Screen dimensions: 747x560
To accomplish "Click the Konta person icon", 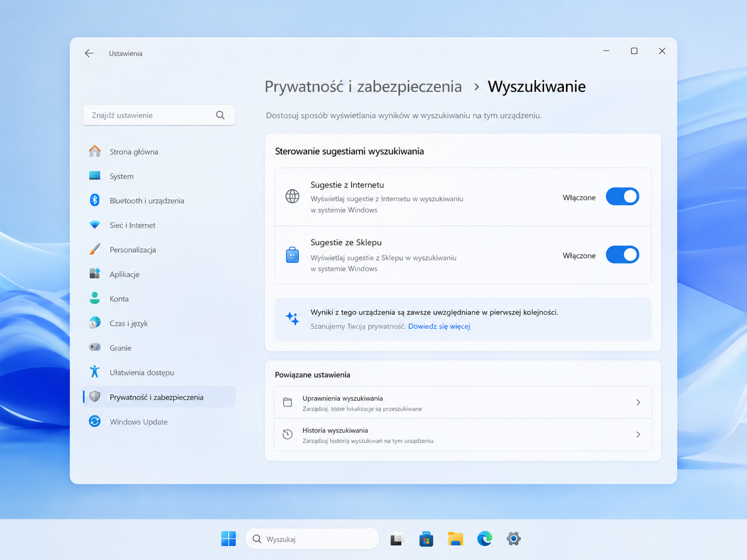I will [95, 298].
